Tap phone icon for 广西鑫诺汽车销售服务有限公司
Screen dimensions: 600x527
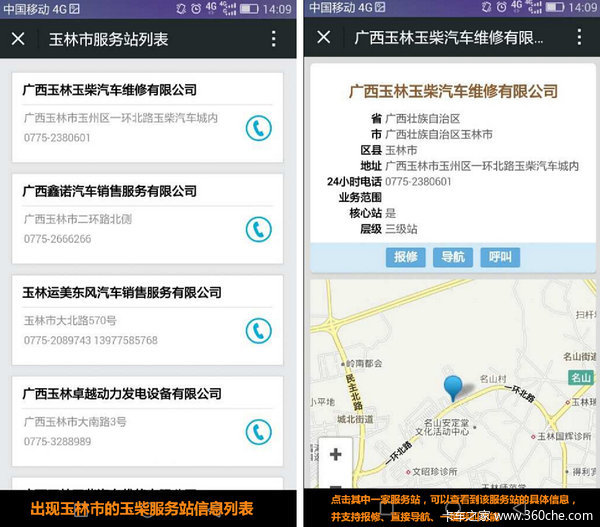tap(259, 229)
